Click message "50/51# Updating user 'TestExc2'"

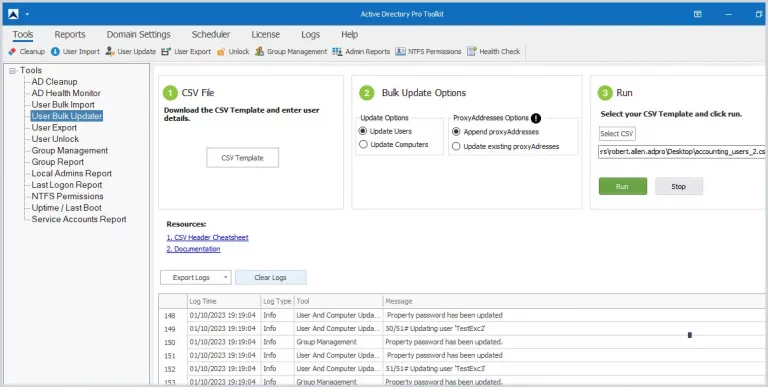pyautogui.click(x=435, y=329)
